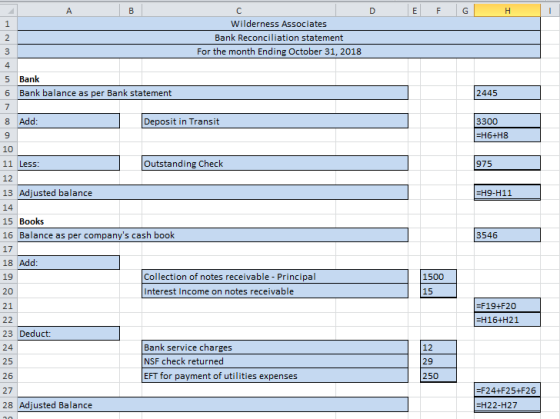
Task: Click the Wilderness Associates title cell
Action: 279,24
